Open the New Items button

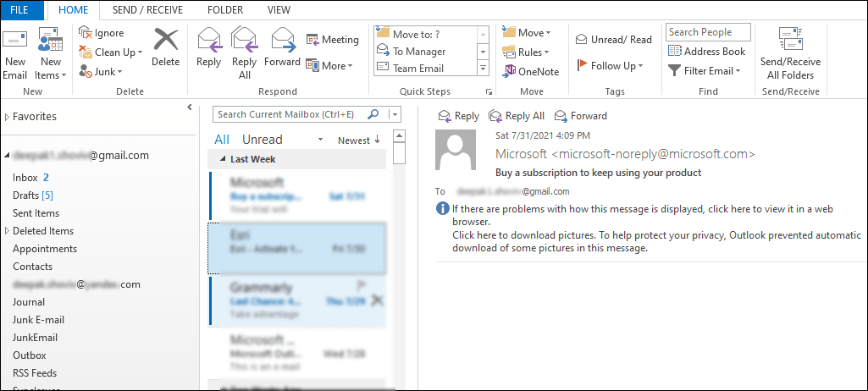[50, 53]
